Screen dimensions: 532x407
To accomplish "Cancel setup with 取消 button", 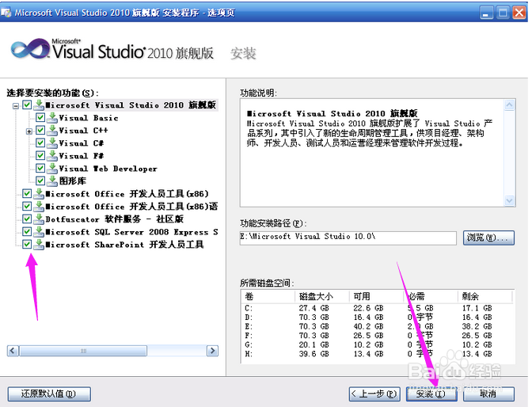I will pos(488,394).
